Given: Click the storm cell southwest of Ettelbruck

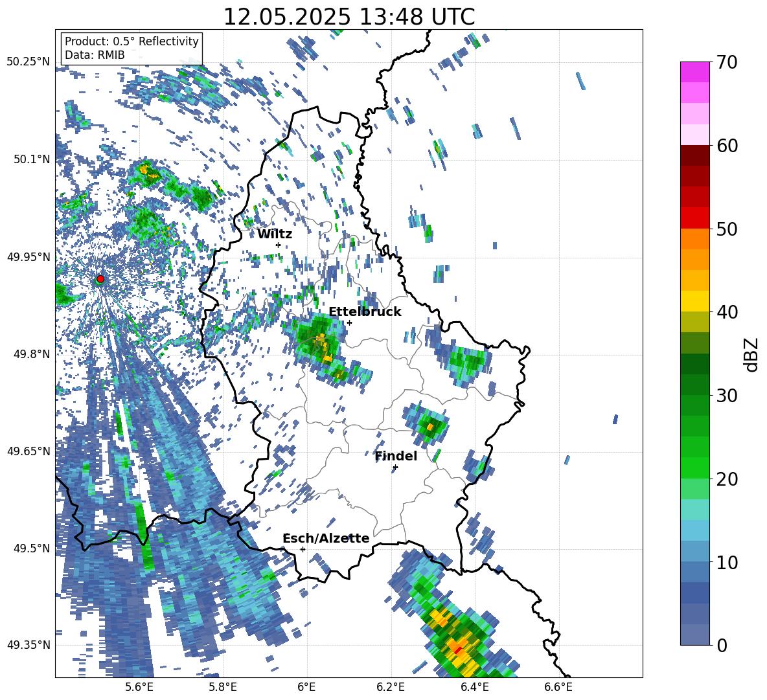Looking at the screenshot, I should [x=321, y=344].
